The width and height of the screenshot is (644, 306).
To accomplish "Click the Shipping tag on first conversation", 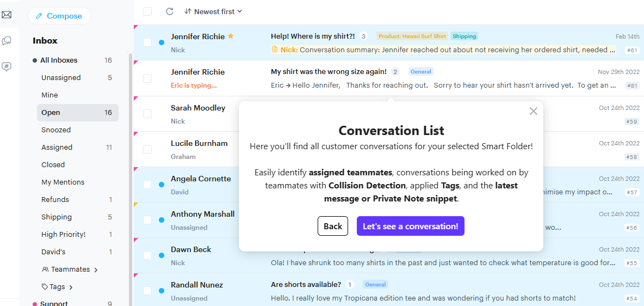I will [464, 36].
